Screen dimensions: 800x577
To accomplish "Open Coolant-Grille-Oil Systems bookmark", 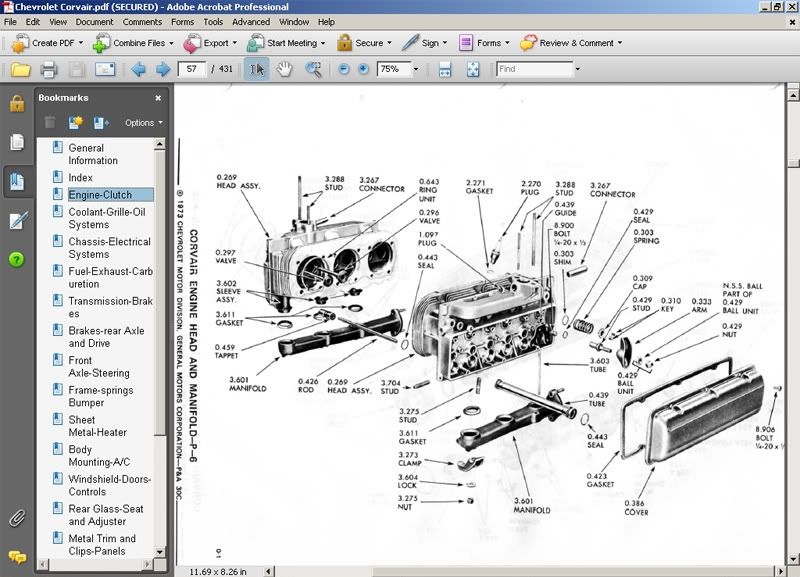I will pyautogui.click(x=107, y=218).
